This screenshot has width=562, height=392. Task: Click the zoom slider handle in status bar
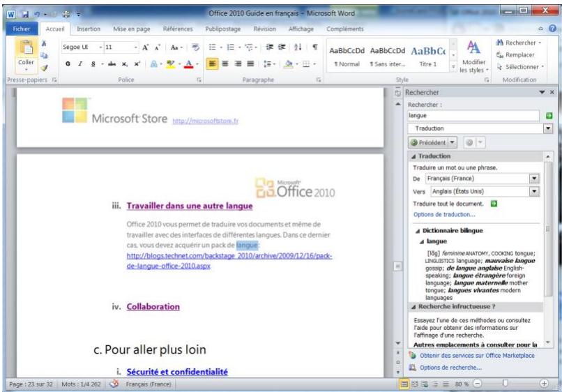[x=505, y=384]
